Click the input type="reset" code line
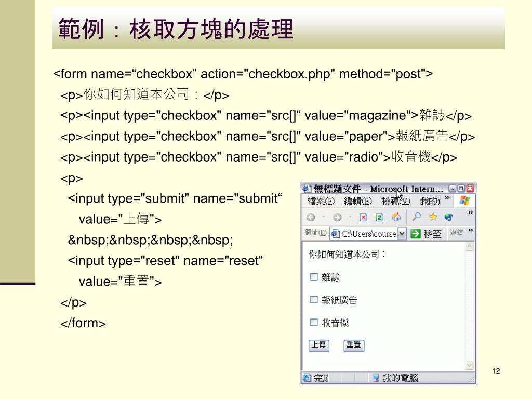Viewport: 532px width, 399px height. 166,261
